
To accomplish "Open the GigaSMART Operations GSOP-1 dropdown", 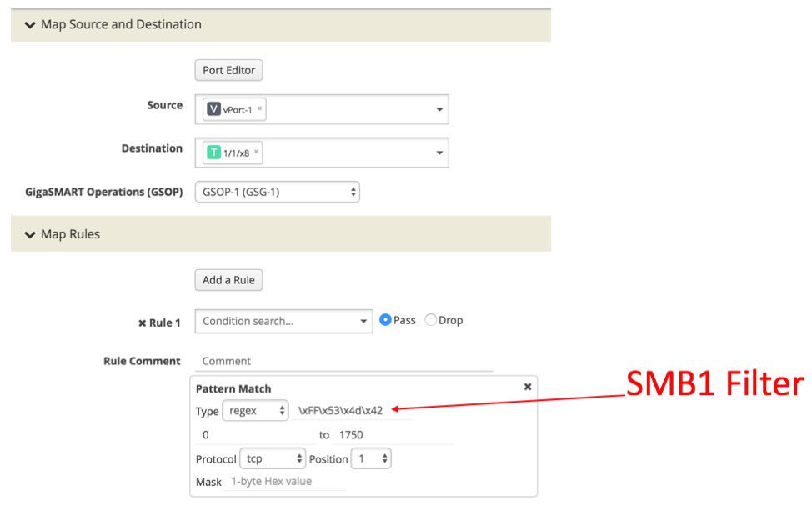I will coord(277,192).
